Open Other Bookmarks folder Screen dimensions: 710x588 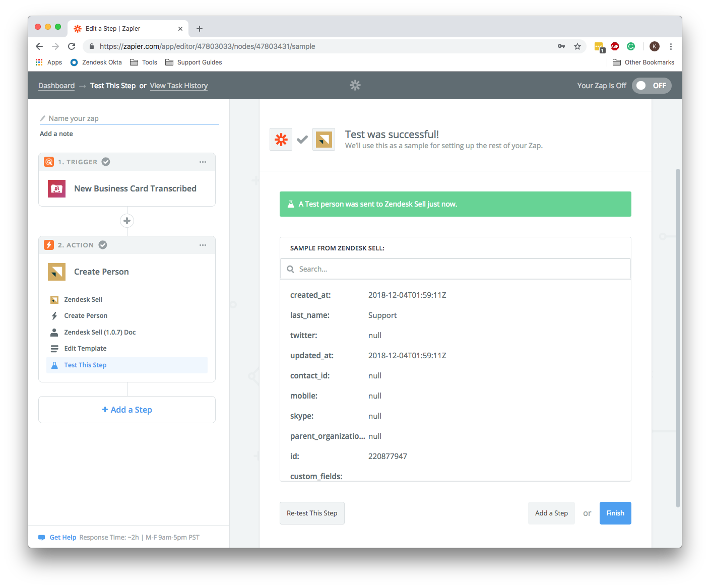coord(643,62)
